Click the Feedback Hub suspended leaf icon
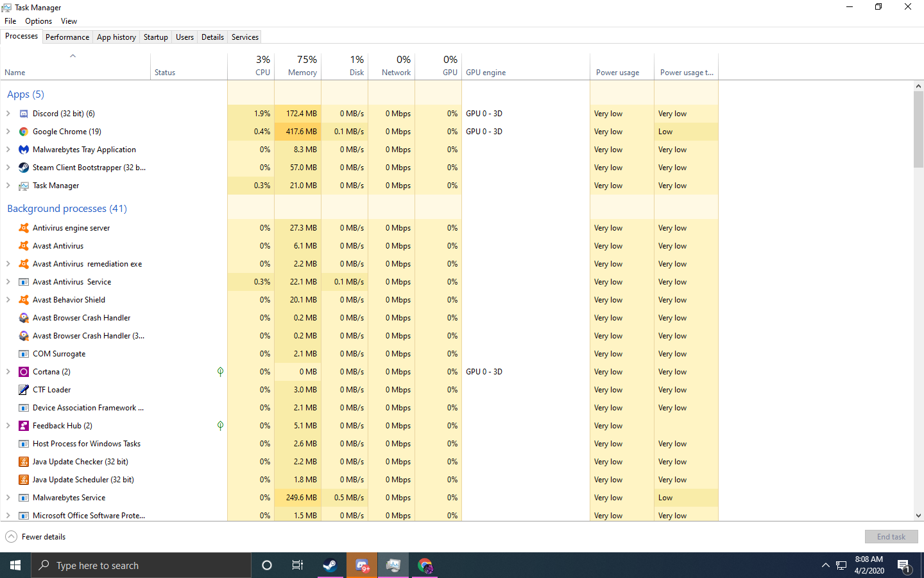Image resolution: width=924 pixels, height=578 pixels. 220,426
